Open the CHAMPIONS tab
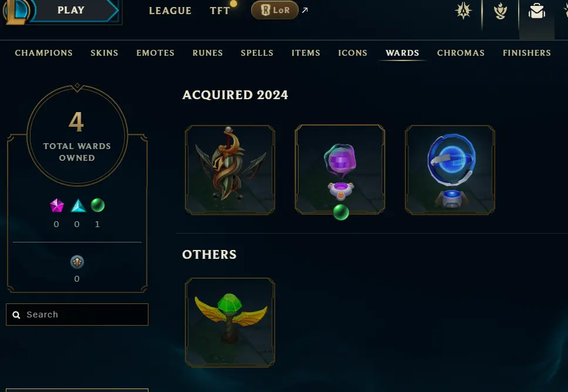568x392 pixels. [44, 53]
